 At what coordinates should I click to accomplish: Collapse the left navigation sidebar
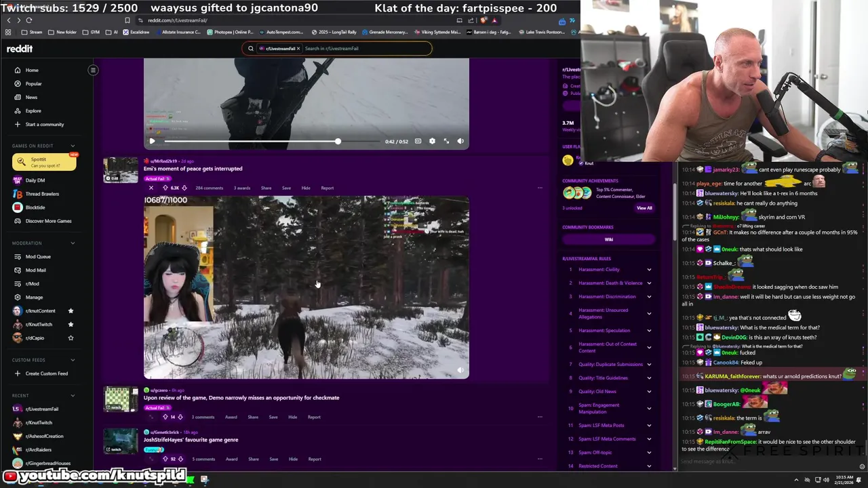pyautogui.click(x=93, y=70)
